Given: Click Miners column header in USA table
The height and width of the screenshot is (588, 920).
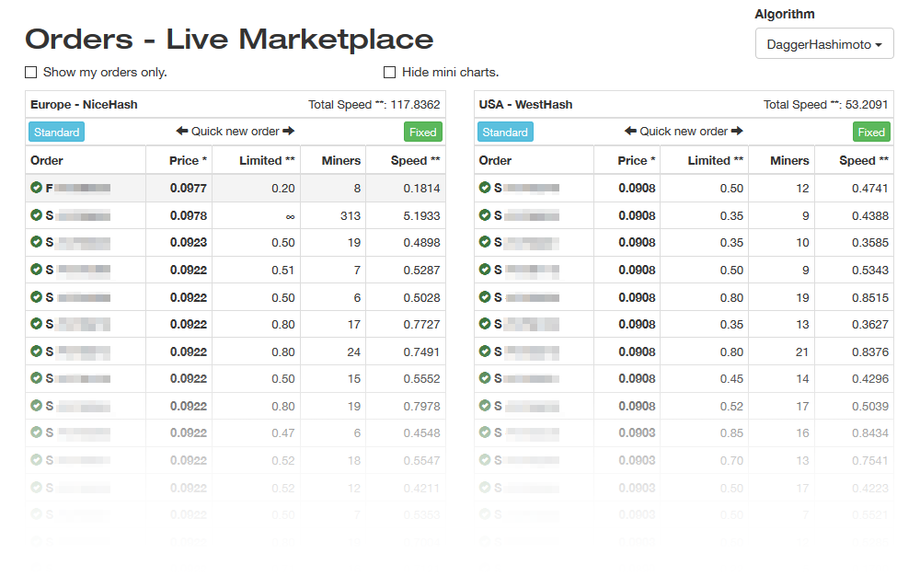Looking at the screenshot, I should (789, 160).
